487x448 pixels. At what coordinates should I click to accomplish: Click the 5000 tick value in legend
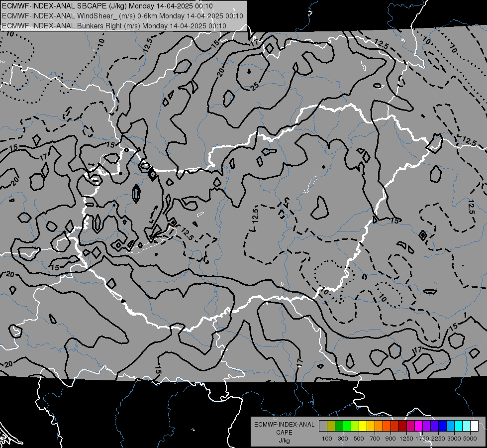coord(470,439)
